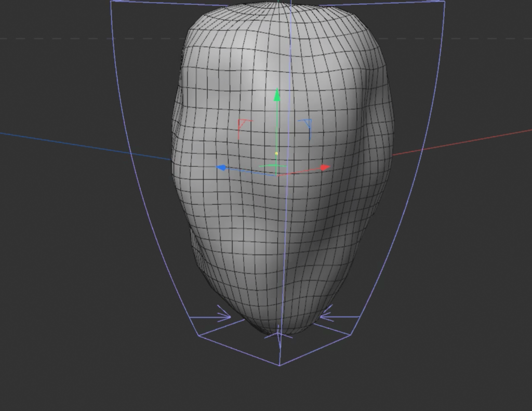
Task: Pick the yellow center dot of the gizmo
Action: pyautogui.click(x=276, y=154)
